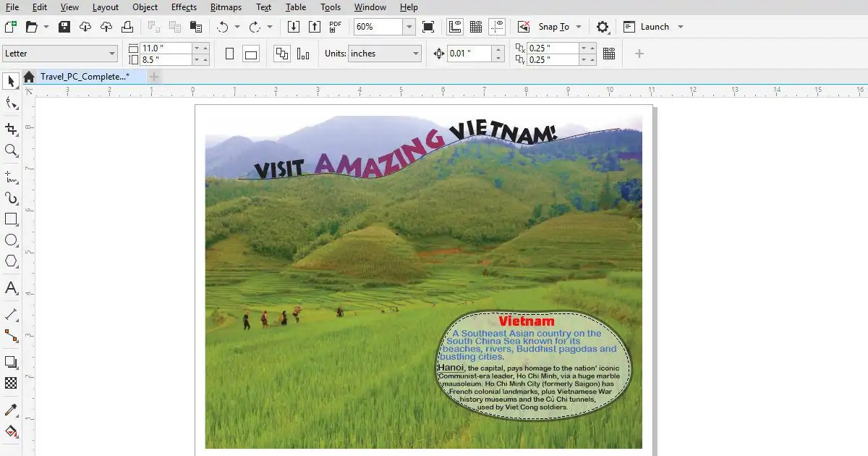The image size is (868, 456).
Task: Switch page to landscape orientation
Action: [x=250, y=52]
